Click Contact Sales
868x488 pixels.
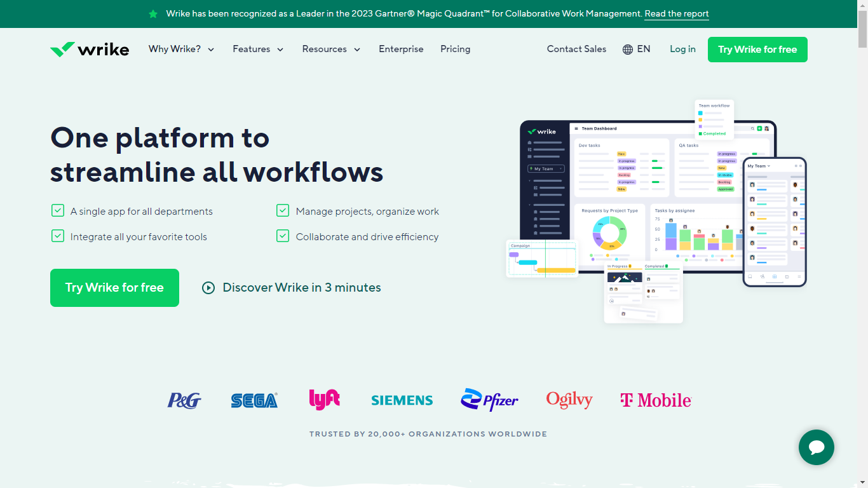tap(576, 49)
